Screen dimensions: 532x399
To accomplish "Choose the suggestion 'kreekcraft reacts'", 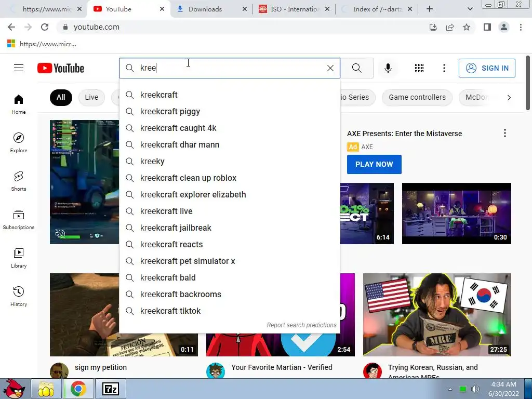I will click(229, 244).
